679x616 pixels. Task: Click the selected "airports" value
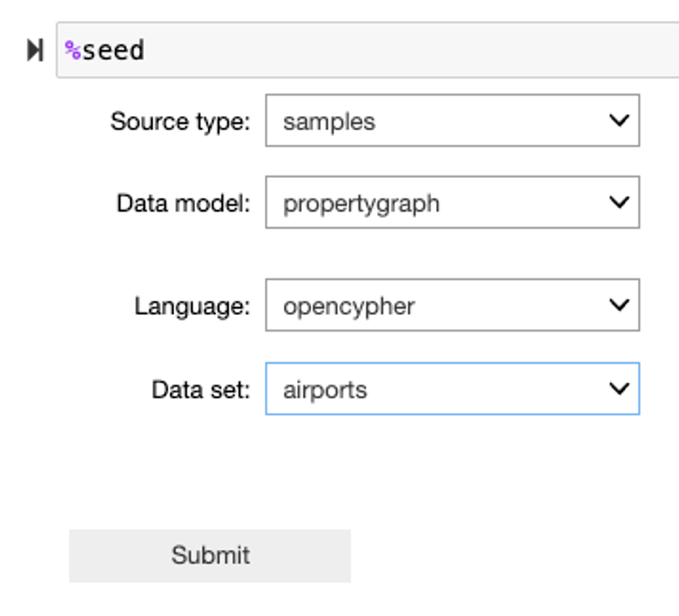325,390
